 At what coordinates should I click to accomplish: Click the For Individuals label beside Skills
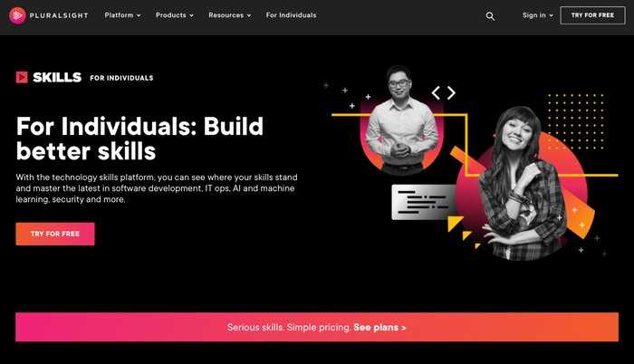pos(121,78)
